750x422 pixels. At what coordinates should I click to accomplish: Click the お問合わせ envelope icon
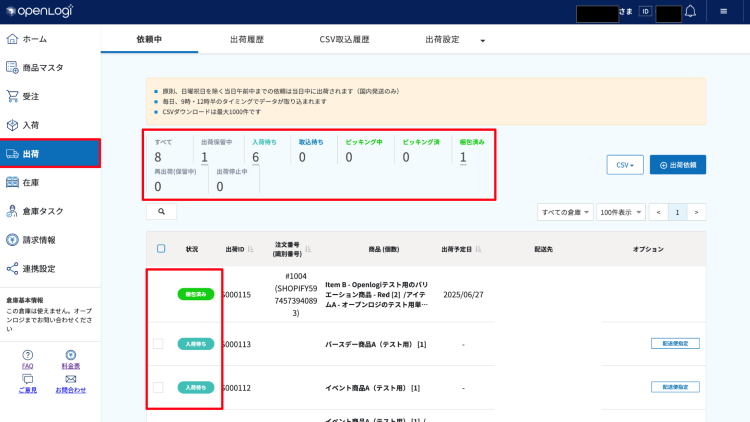pyautogui.click(x=71, y=379)
